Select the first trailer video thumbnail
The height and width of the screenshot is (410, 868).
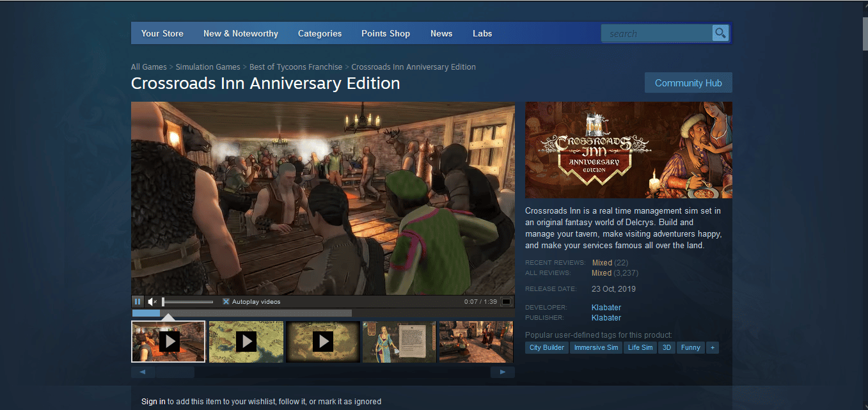(168, 342)
